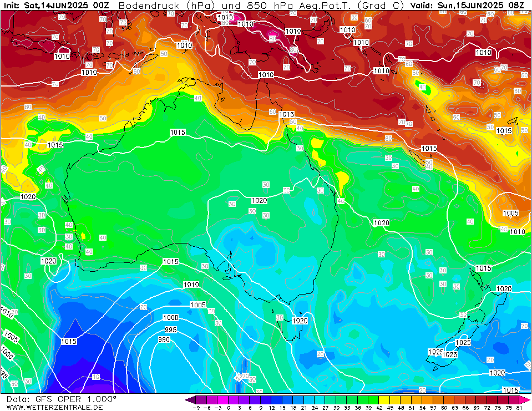The height and width of the screenshot is (411, 532).
Task: Click the legend value label -9
Action: click(x=196, y=408)
